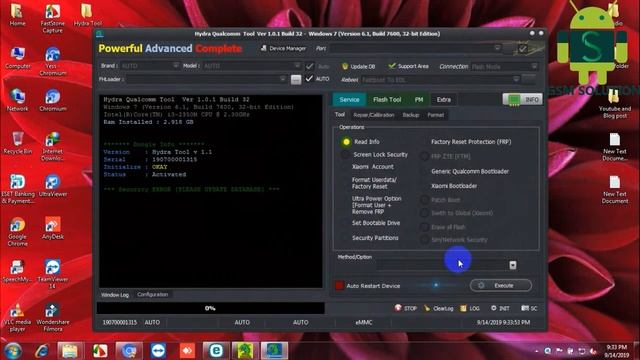The image size is (640, 360).
Task: Select the Window Log tab
Action: pos(115,295)
